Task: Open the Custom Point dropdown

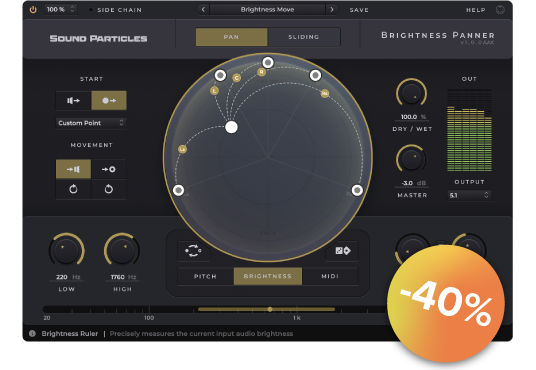Action: point(91,123)
